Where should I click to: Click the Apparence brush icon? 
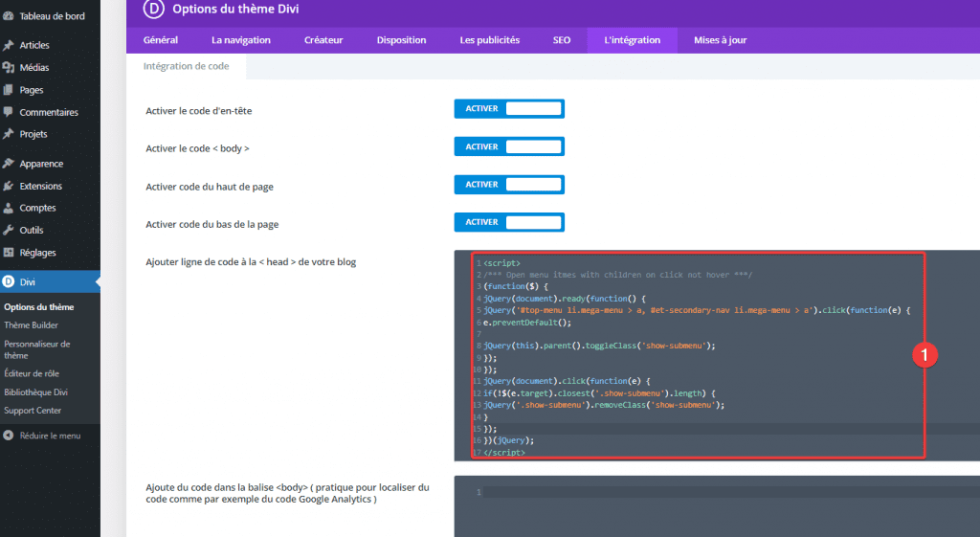pos(8,164)
